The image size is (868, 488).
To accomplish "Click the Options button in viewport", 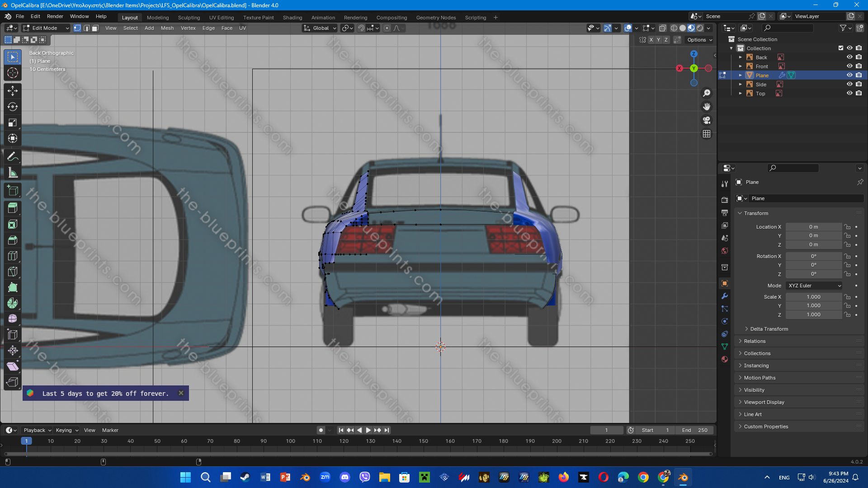I will coord(699,40).
